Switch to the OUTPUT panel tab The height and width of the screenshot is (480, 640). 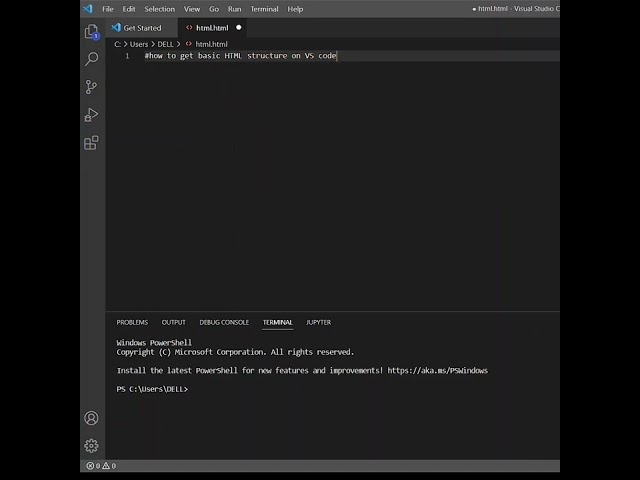173,322
